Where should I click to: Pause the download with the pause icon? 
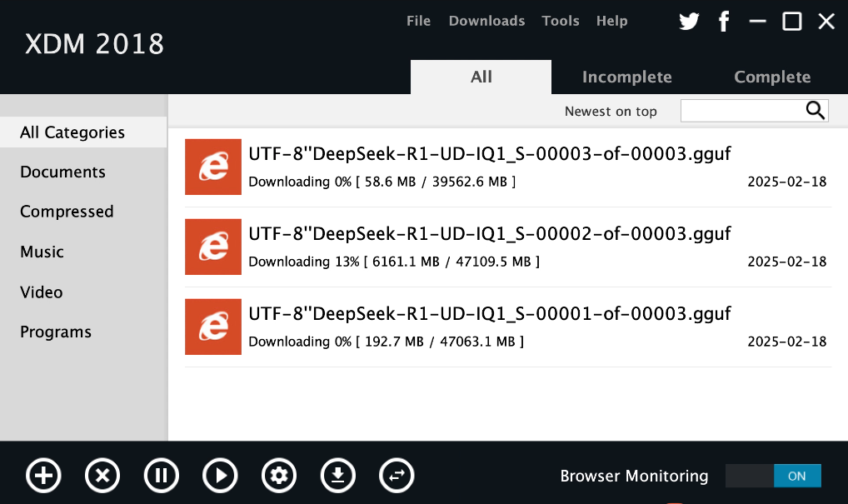tap(161, 476)
